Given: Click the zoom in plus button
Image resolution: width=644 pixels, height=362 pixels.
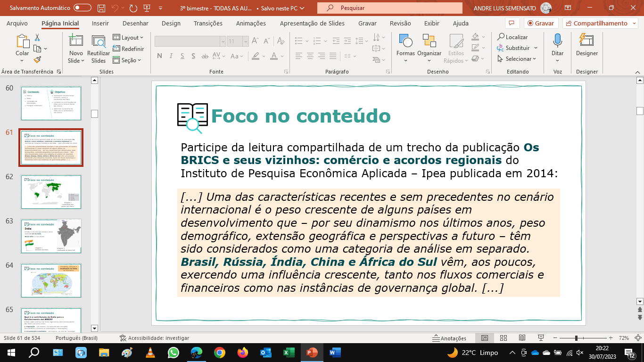Looking at the screenshot, I should click(611, 338).
